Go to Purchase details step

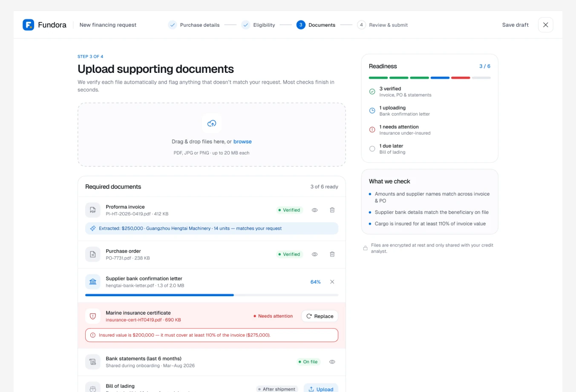coord(194,25)
